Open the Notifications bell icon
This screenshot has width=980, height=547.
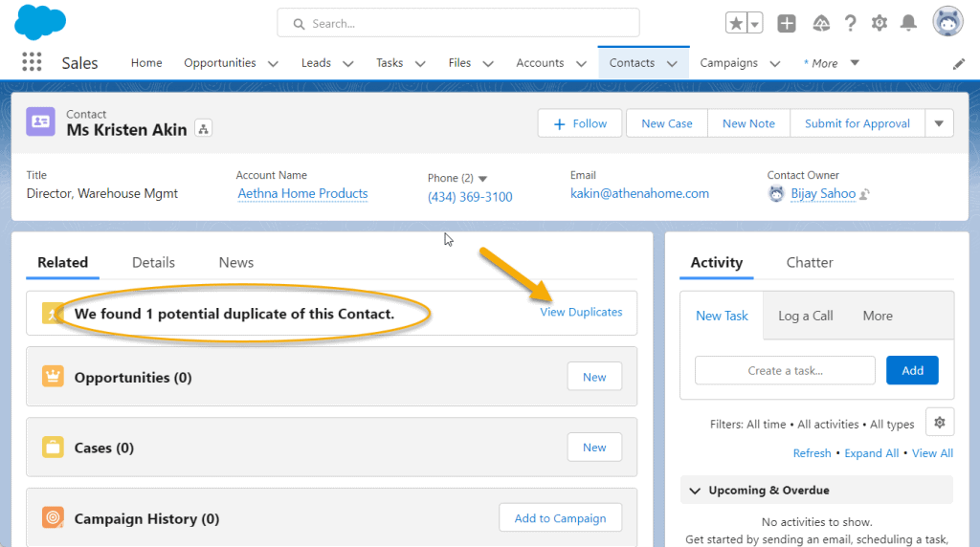pyautogui.click(x=908, y=24)
